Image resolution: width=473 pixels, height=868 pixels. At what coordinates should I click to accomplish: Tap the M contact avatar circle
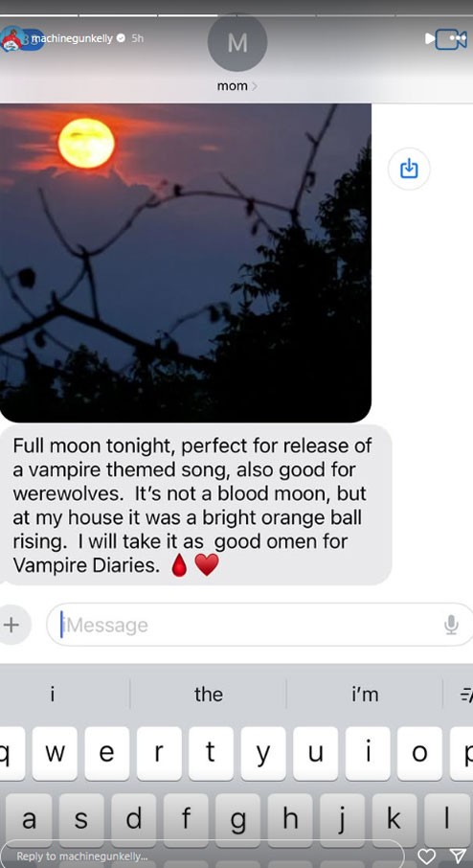(x=237, y=42)
